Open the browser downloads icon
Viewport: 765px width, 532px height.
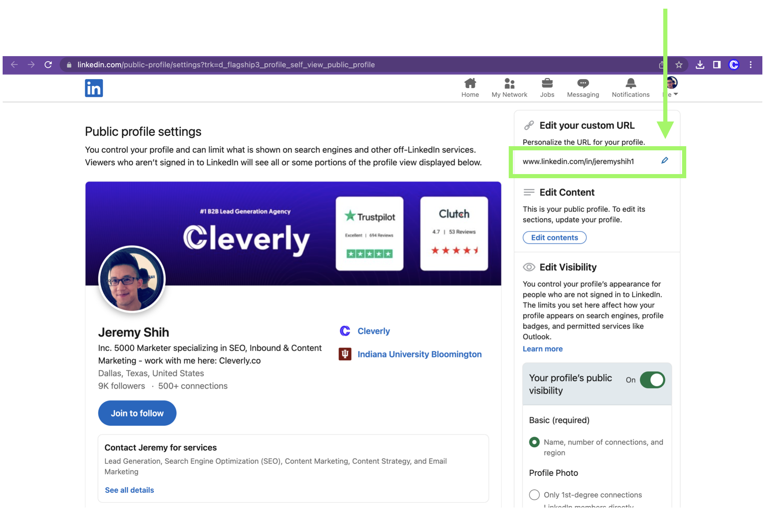(700, 65)
